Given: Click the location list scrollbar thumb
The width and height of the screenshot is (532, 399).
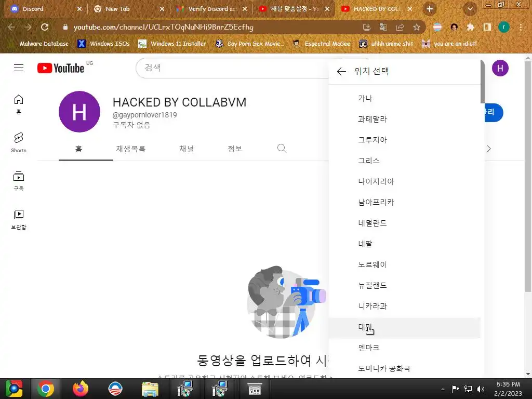Looking at the screenshot, I should point(483,82).
